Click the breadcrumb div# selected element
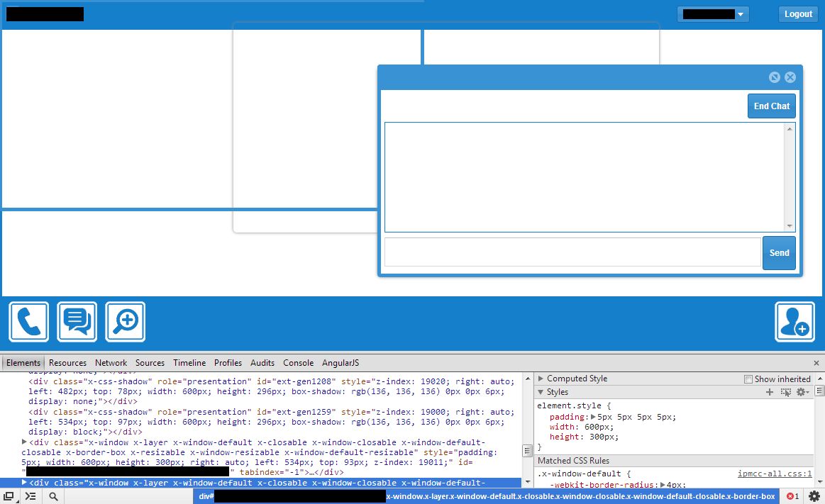This screenshot has width=825, height=504. (x=487, y=496)
